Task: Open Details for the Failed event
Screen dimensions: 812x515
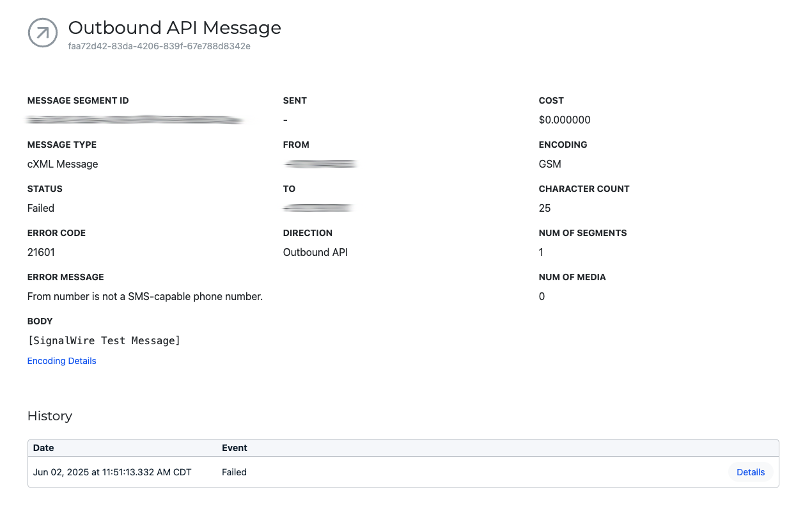Action: point(750,472)
